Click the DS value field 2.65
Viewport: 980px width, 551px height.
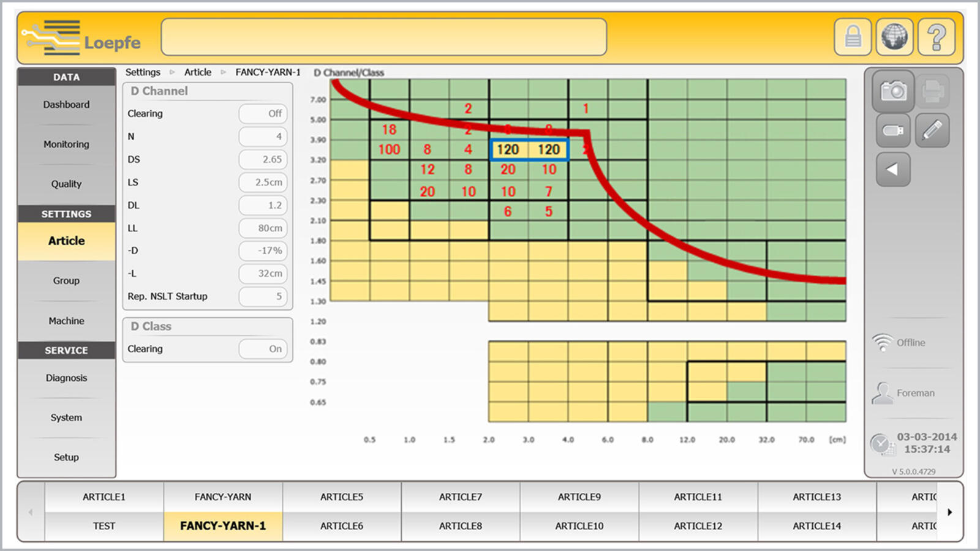tap(263, 160)
